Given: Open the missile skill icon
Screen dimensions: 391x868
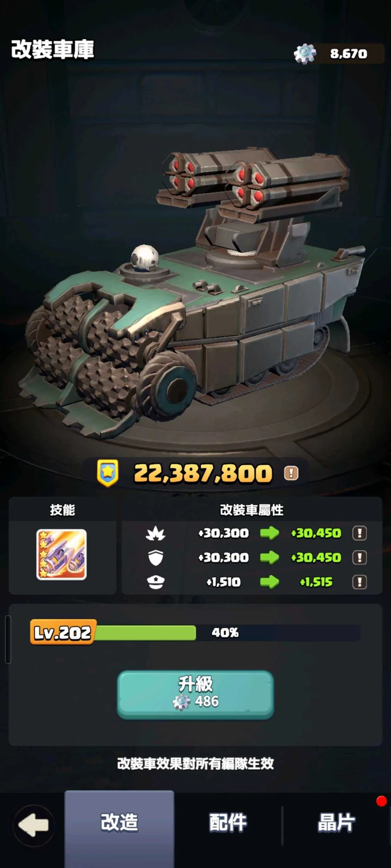Looking at the screenshot, I should [62, 555].
